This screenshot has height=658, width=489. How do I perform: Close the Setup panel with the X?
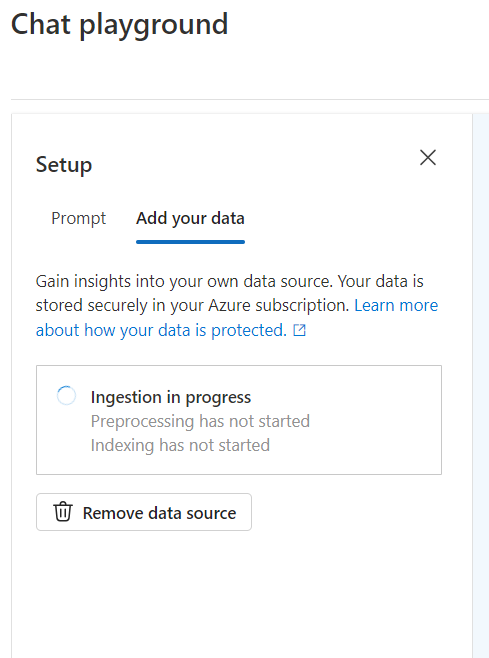point(428,158)
